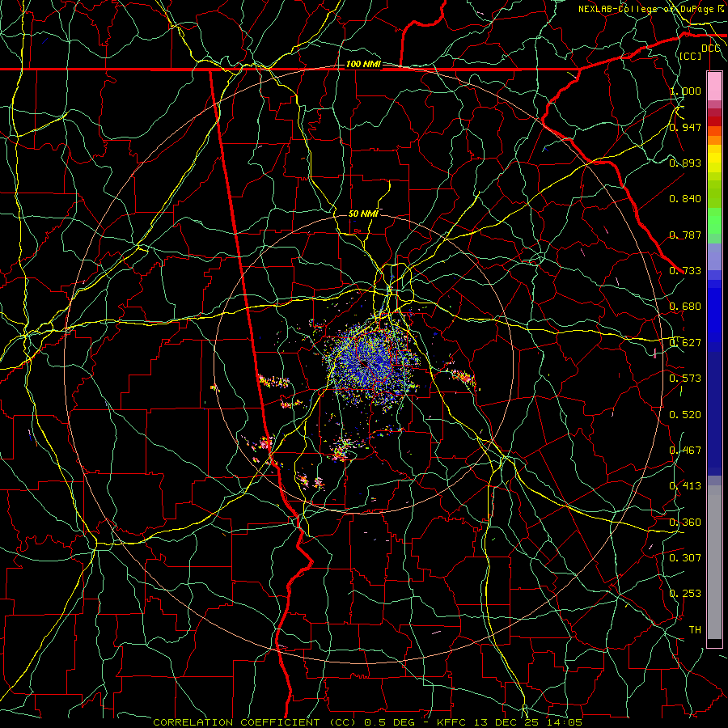Click the 0.413 legend value
The height and width of the screenshot is (728, 728).
(x=685, y=486)
